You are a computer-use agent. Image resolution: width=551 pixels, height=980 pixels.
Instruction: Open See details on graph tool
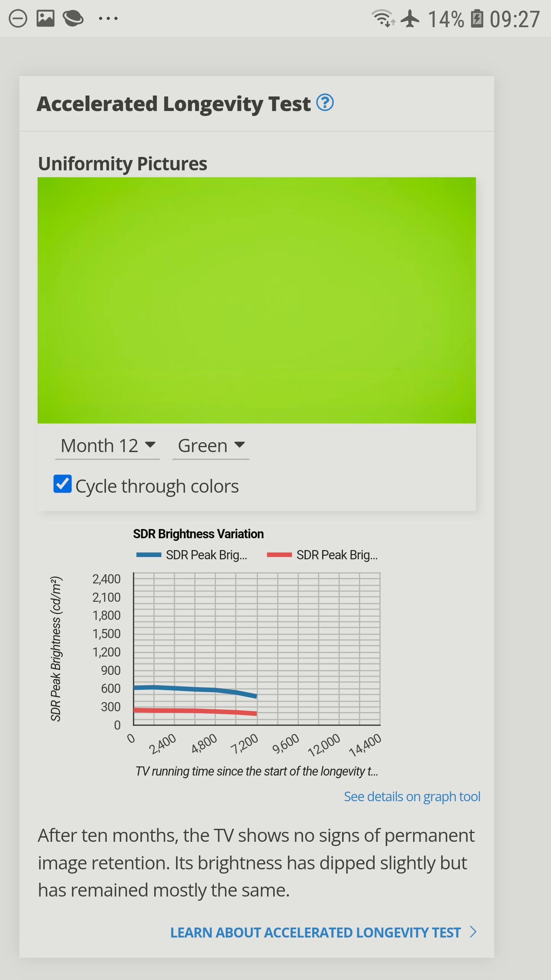tap(412, 797)
